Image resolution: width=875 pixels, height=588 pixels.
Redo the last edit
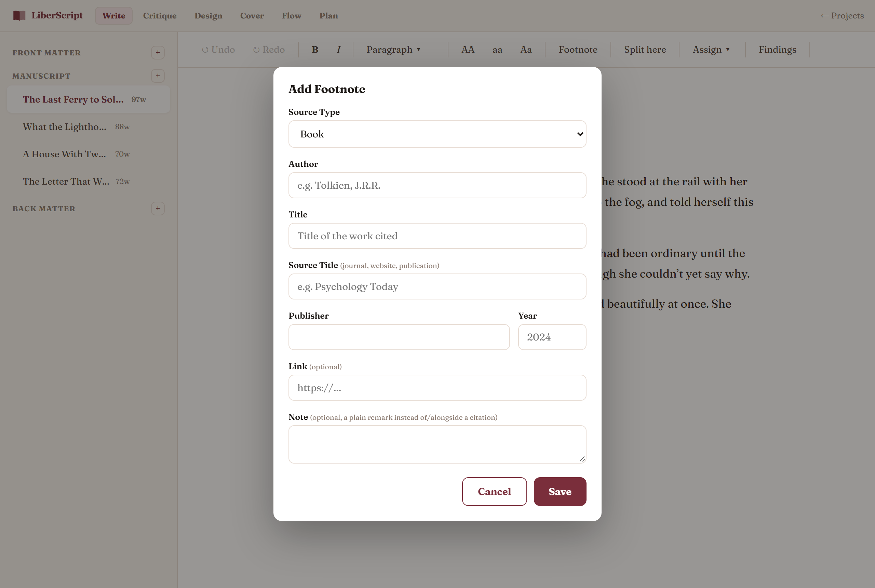tap(269, 50)
